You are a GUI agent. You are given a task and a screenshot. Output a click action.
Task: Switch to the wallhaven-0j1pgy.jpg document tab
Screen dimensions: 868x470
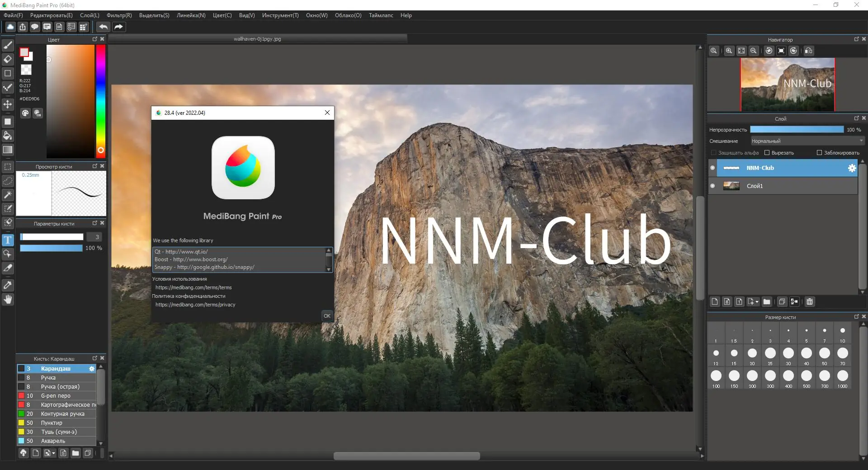click(x=258, y=39)
